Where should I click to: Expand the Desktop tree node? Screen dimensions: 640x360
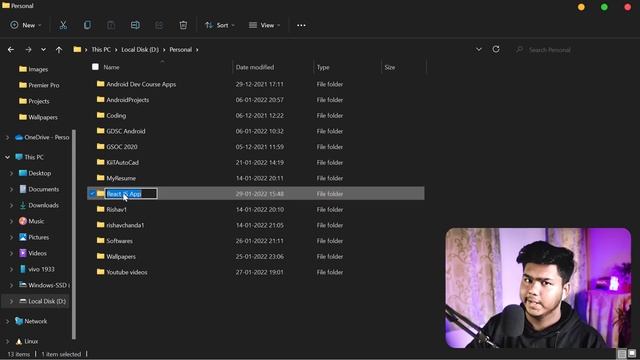click(x=11, y=173)
